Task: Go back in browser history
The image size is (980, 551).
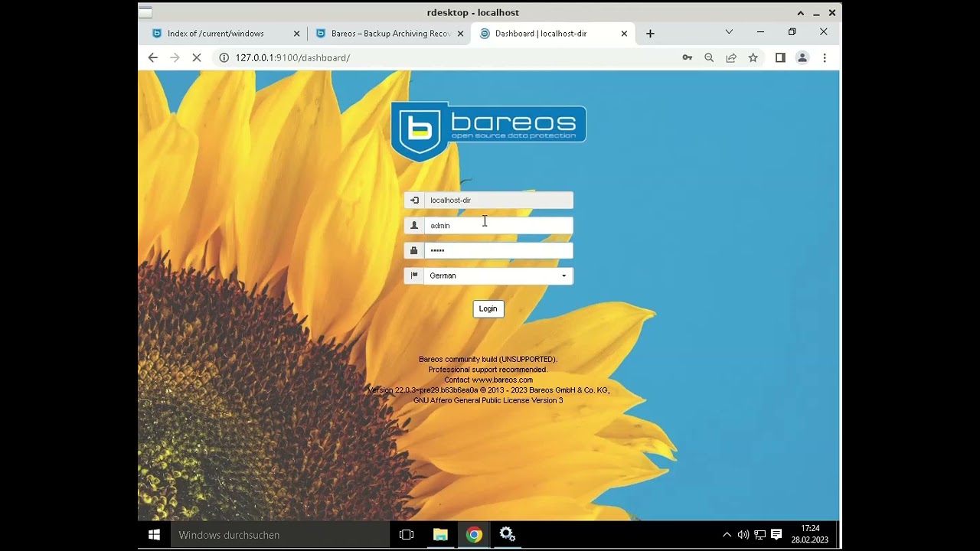Action: coord(152,57)
